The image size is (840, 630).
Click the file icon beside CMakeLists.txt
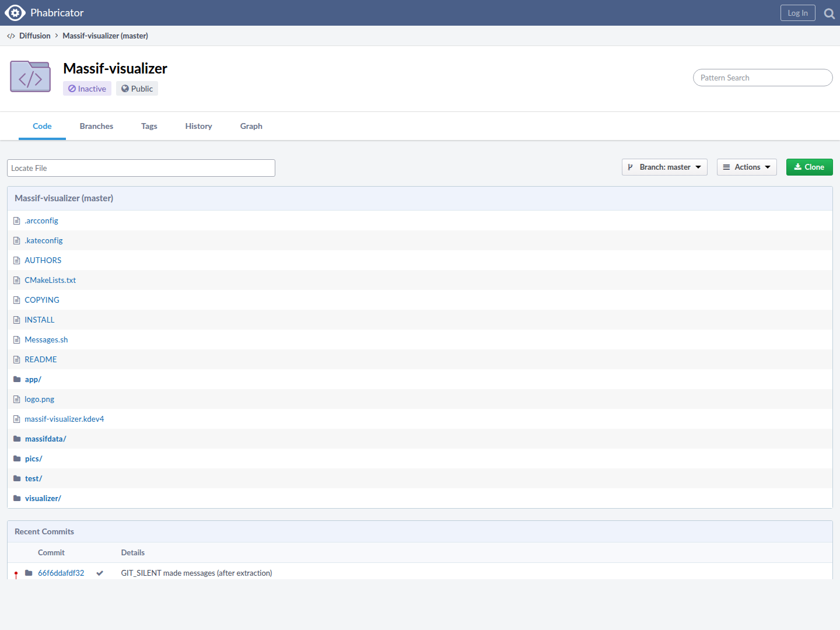point(17,281)
